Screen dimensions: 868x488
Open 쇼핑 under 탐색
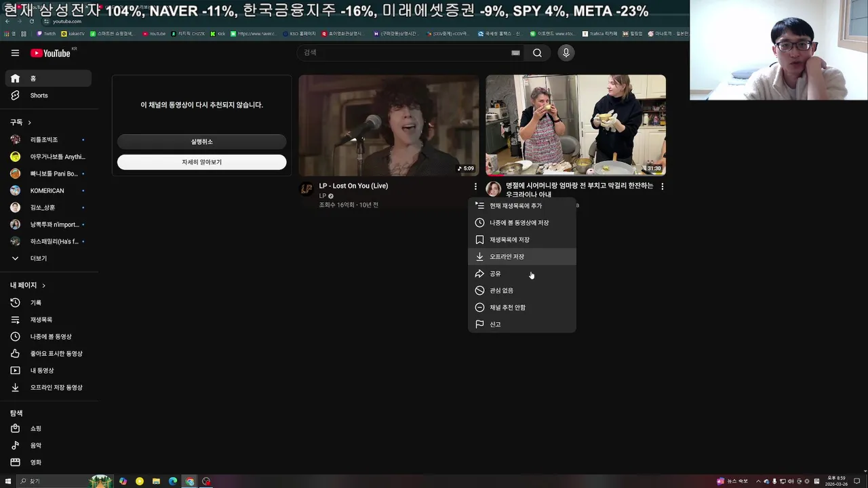click(48, 428)
